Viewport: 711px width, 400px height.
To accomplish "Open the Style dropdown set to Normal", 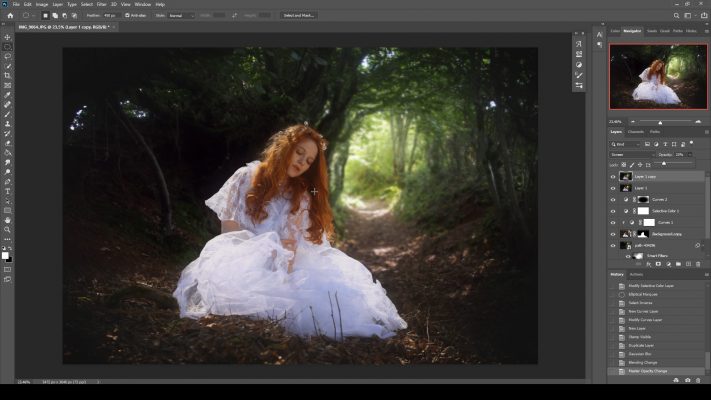I will coord(183,16).
